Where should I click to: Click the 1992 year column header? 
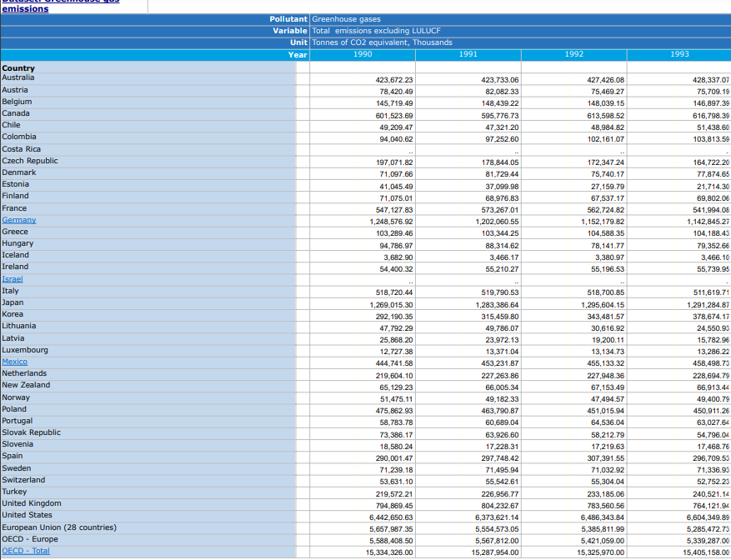(574, 54)
